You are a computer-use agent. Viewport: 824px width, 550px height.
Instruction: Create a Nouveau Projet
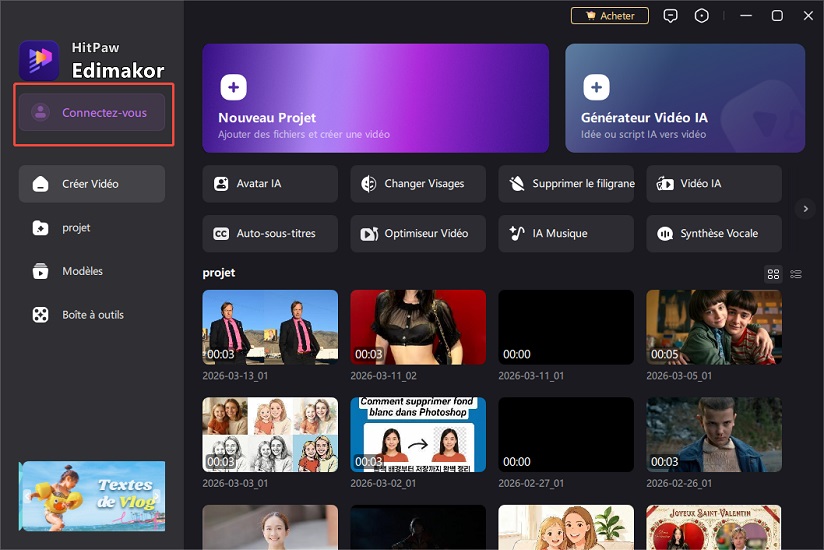(375, 98)
